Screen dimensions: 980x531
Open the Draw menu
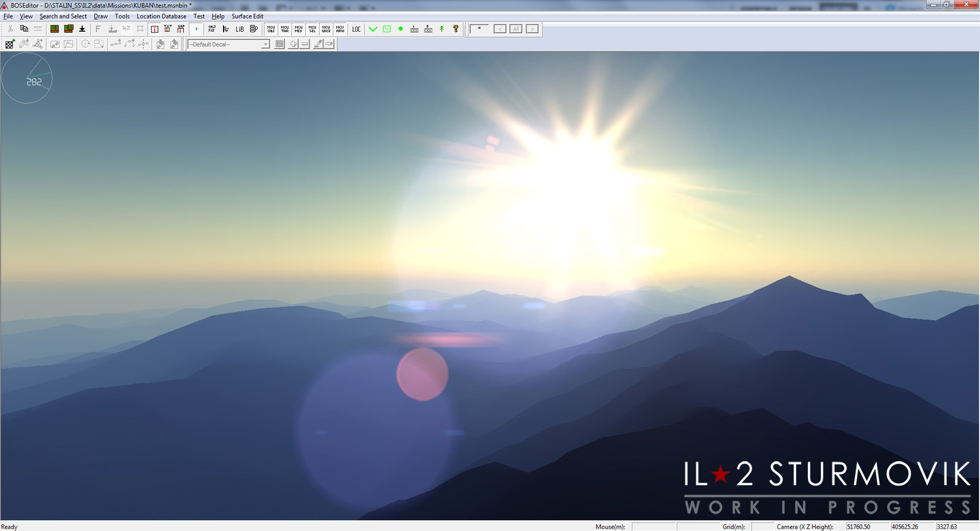click(x=100, y=17)
